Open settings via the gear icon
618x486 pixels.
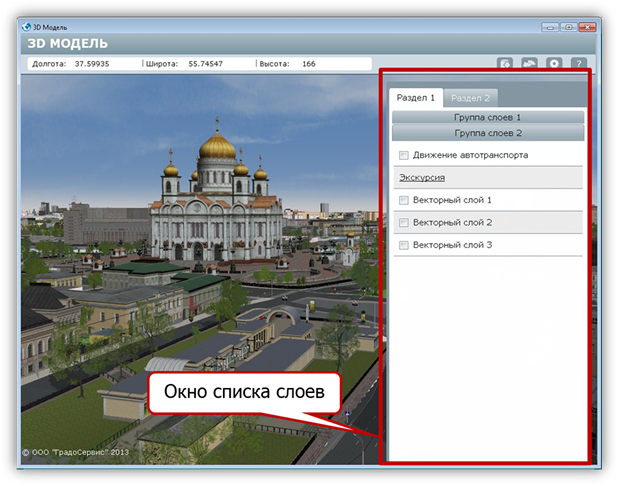pyautogui.click(x=554, y=65)
